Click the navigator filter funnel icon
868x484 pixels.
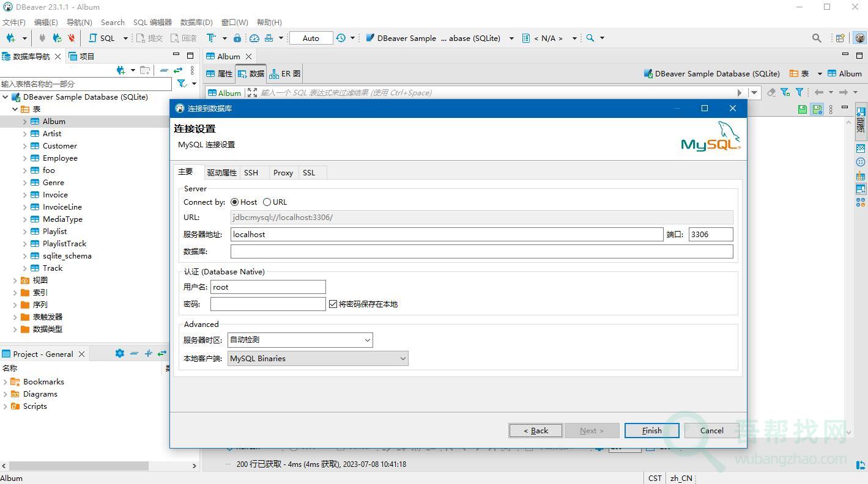(182, 84)
